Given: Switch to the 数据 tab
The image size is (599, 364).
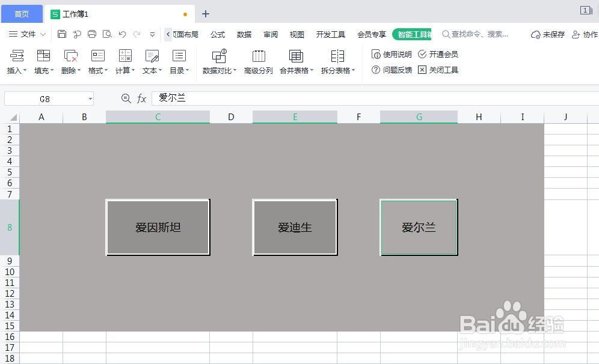Looking at the screenshot, I should (244, 35).
